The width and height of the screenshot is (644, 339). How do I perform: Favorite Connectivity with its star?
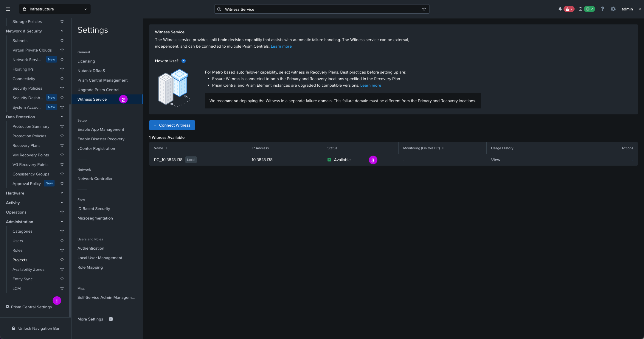[62, 79]
